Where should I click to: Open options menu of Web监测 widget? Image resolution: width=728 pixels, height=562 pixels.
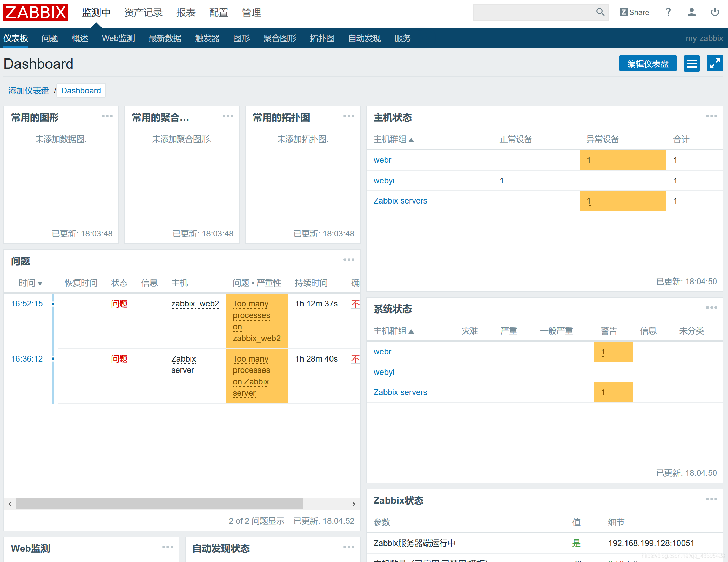tap(168, 547)
